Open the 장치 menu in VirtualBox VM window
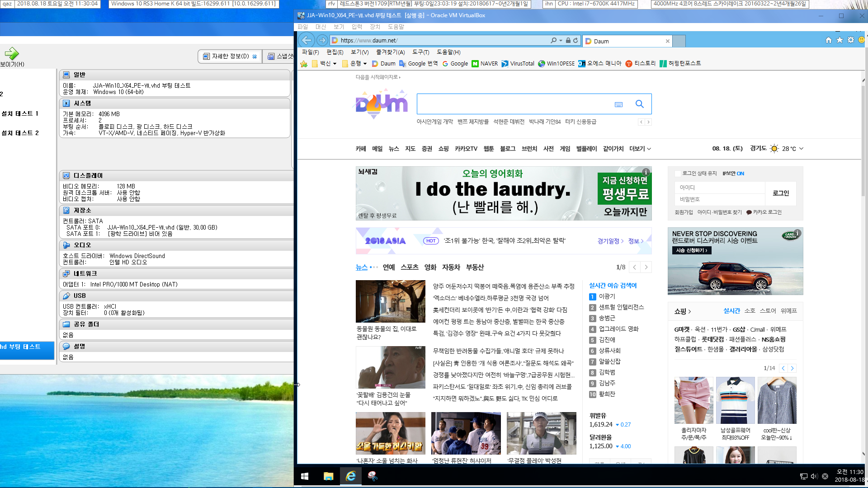868x488 pixels. tap(375, 27)
